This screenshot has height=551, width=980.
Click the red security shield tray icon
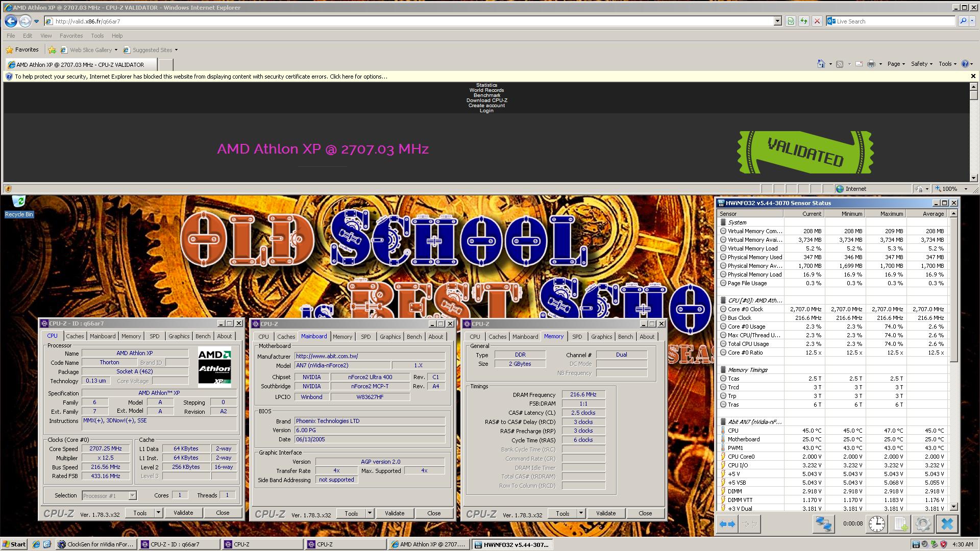pos(943,544)
